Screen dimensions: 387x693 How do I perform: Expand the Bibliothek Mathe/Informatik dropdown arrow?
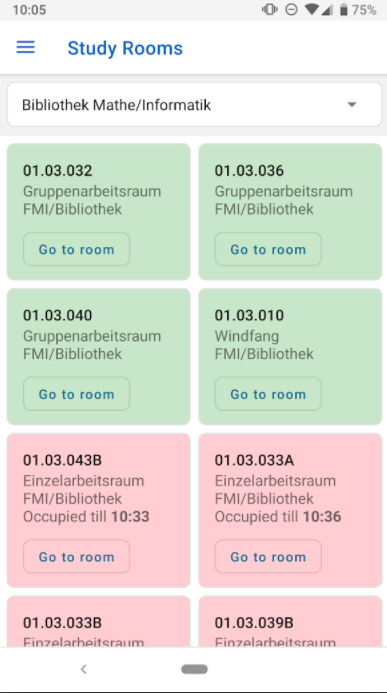click(x=352, y=105)
